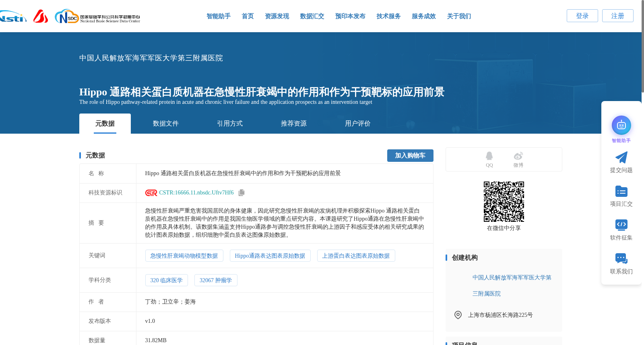Select keyword Hippo通路表达图表原始数据
The width and height of the screenshot is (644, 345).
click(x=270, y=256)
